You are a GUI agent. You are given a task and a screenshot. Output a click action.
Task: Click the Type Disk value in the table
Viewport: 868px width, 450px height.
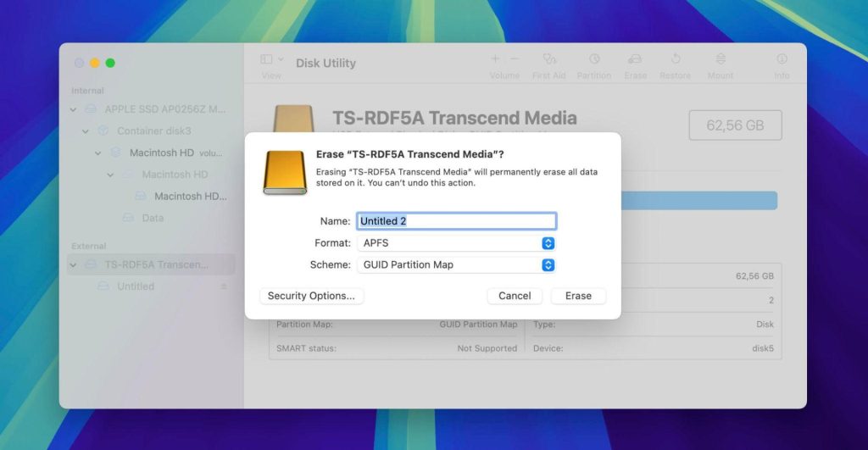(x=765, y=325)
